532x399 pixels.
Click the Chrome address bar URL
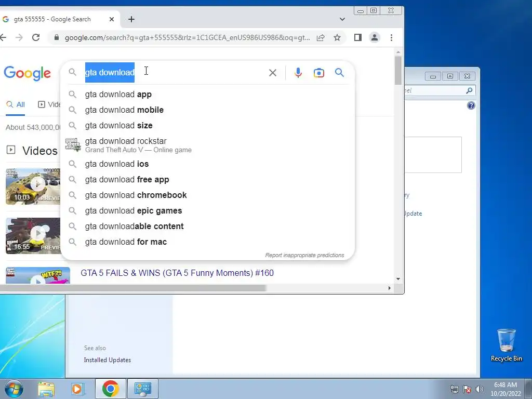[x=187, y=37]
